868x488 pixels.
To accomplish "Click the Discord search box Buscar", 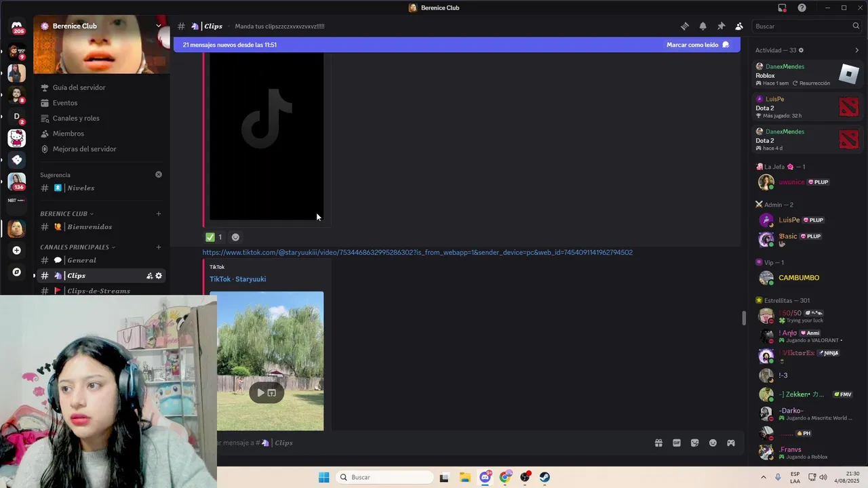I will coord(807,26).
